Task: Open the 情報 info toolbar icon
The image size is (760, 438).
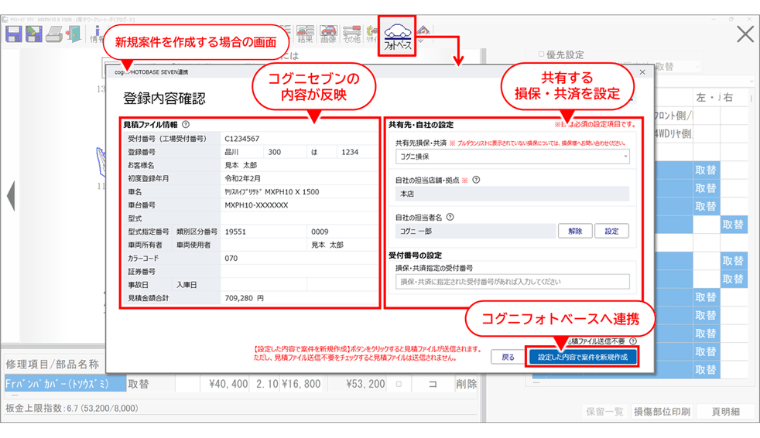Action: (96, 34)
